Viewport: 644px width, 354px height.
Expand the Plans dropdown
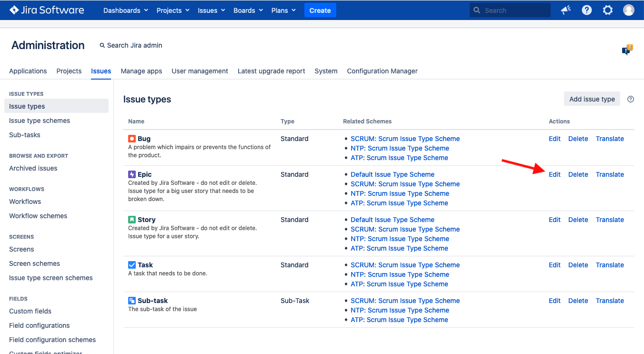point(283,10)
